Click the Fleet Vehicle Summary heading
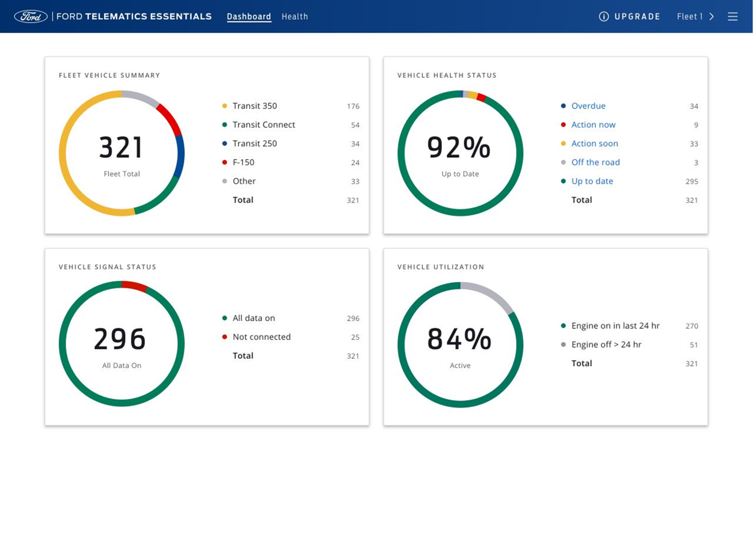 coord(109,75)
